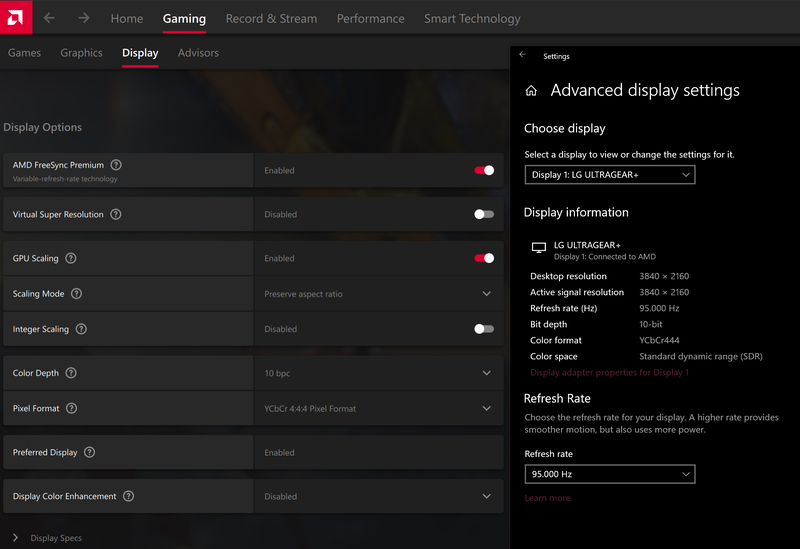Disable the AMD FreeSync Premium toggle
Screen dimensions: 800x549
pyautogui.click(x=484, y=170)
